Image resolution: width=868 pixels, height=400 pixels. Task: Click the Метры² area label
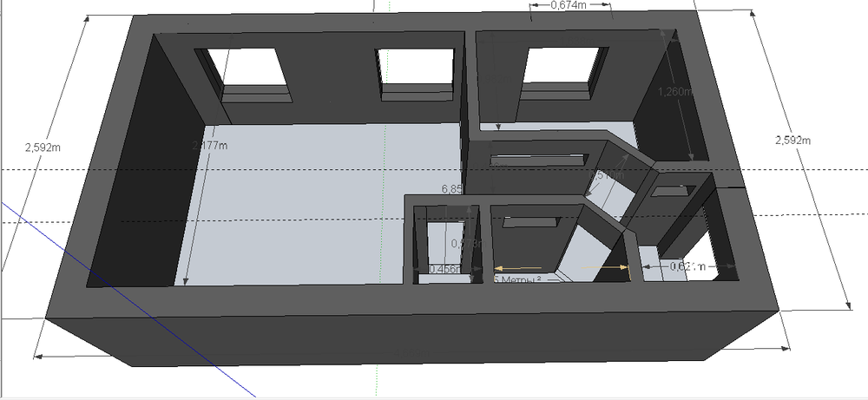(525, 279)
